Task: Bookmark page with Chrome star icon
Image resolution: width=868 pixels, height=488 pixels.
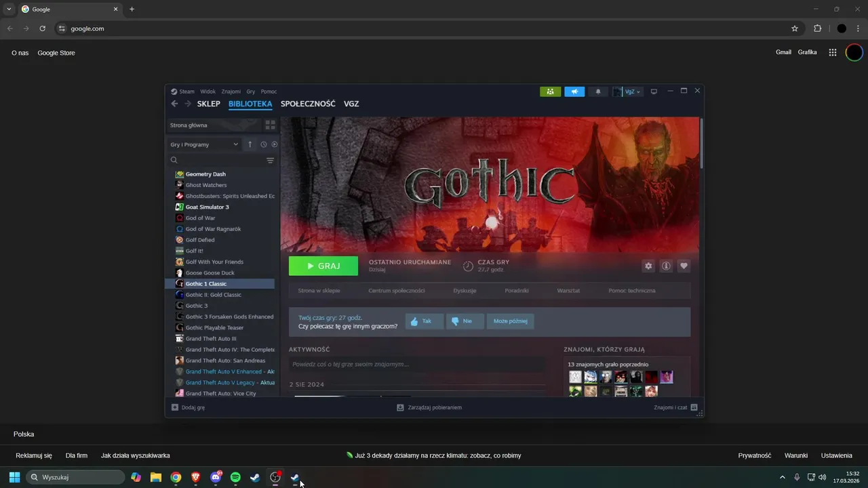Action: click(x=795, y=28)
